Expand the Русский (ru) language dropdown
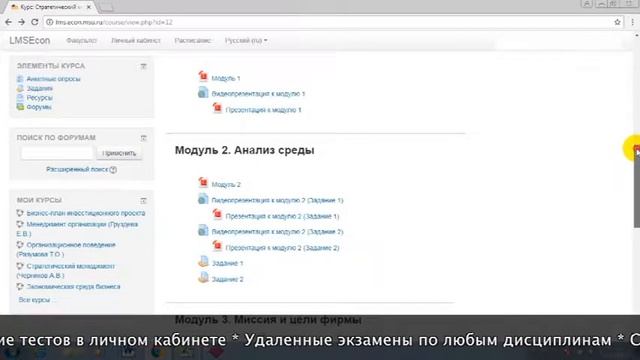 (246, 40)
